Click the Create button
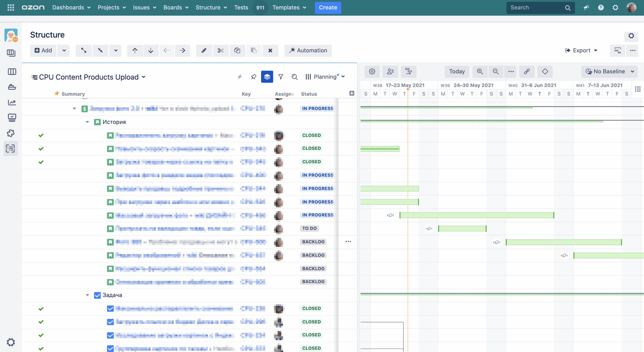Image resolution: width=644 pixels, height=352 pixels. click(328, 8)
